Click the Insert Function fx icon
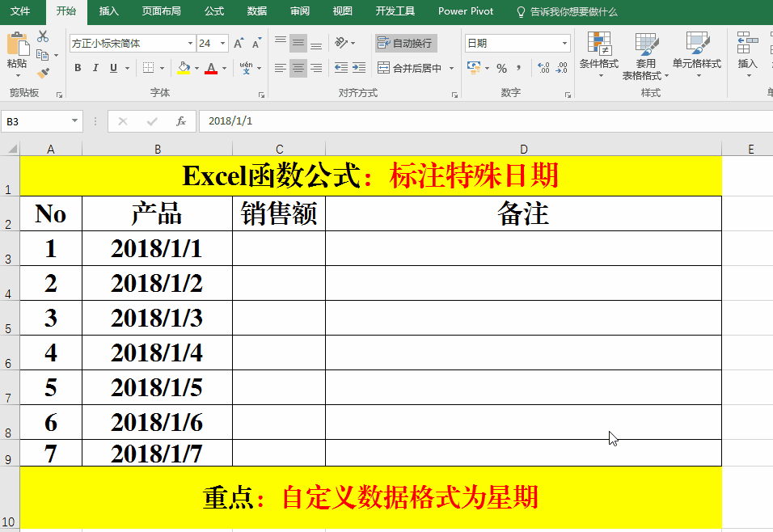Image resolution: width=773 pixels, height=532 pixels. coord(181,121)
